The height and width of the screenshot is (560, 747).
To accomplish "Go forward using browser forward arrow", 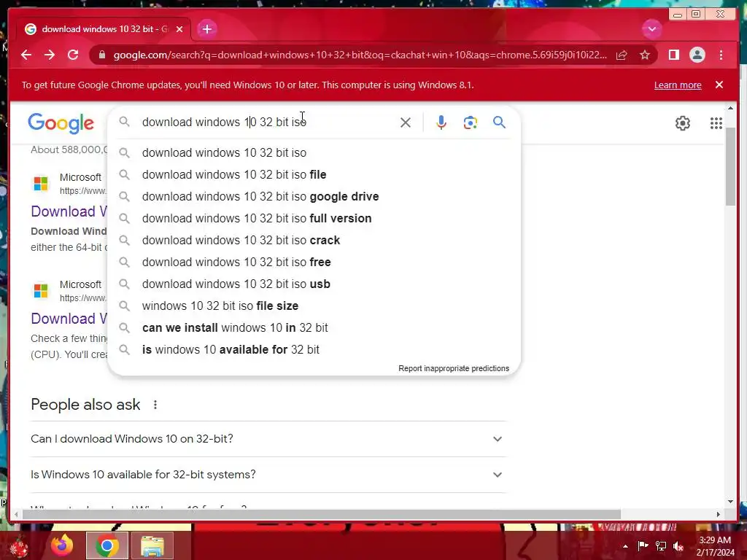I will coord(50,55).
